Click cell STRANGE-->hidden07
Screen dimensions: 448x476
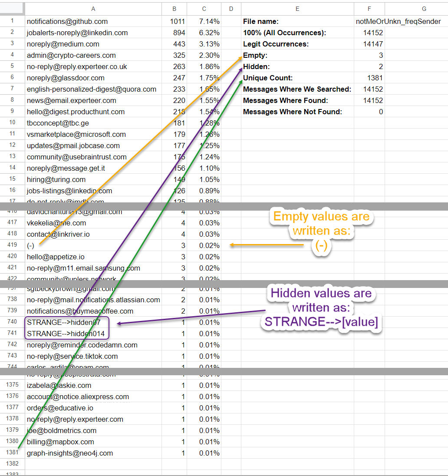(x=93, y=322)
